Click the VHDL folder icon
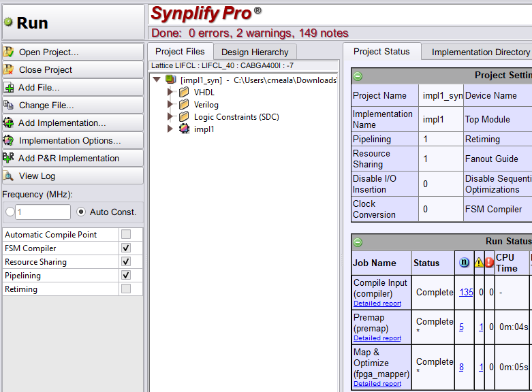The height and width of the screenshot is (392, 532). click(184, 93)
